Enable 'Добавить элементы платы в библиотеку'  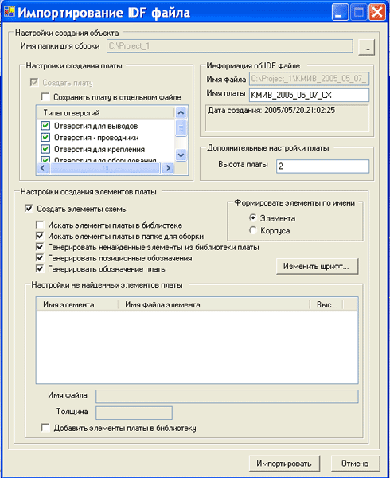click(x=45, y=428)
